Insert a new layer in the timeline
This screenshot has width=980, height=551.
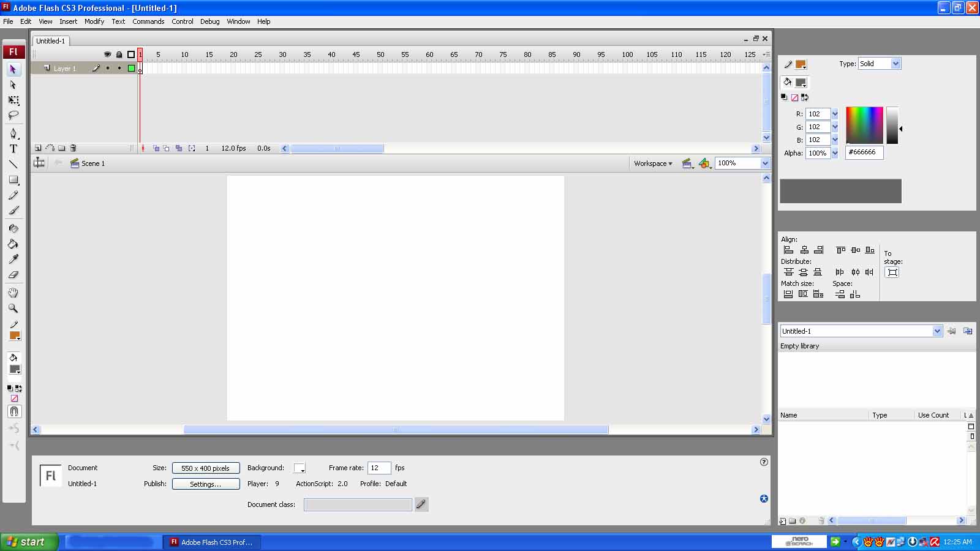tap(37, 148)
